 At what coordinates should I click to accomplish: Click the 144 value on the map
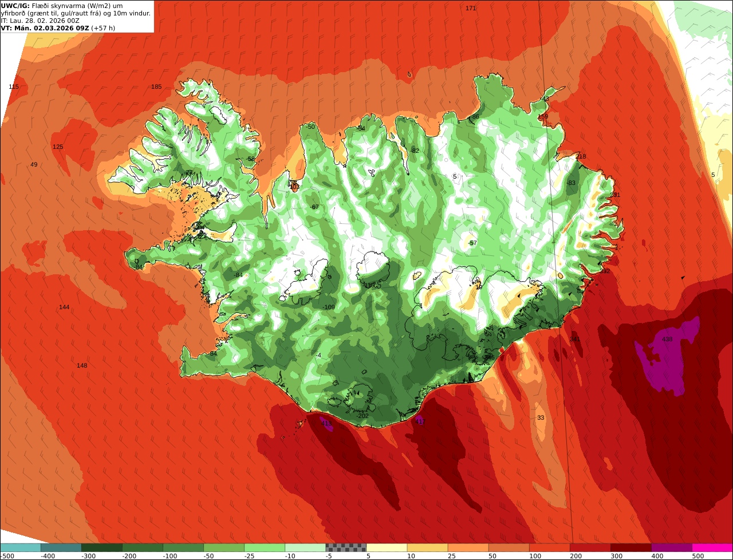tap(64, 307)
